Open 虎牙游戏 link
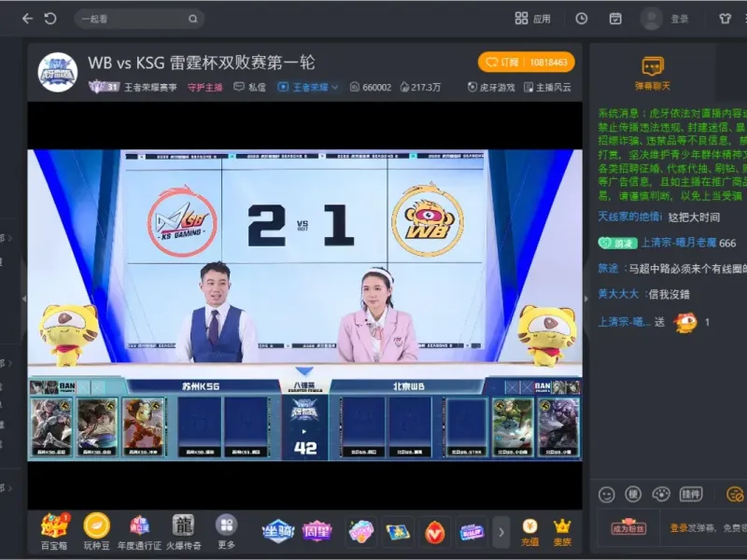Viewport: 747px width, 560px height. (491, 87)
